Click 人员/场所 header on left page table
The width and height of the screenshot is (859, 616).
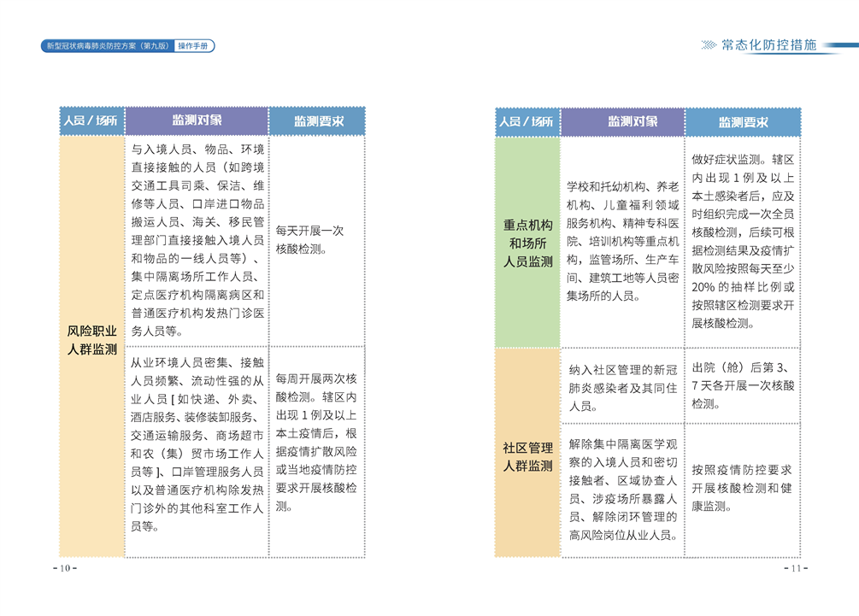[91, 121]
